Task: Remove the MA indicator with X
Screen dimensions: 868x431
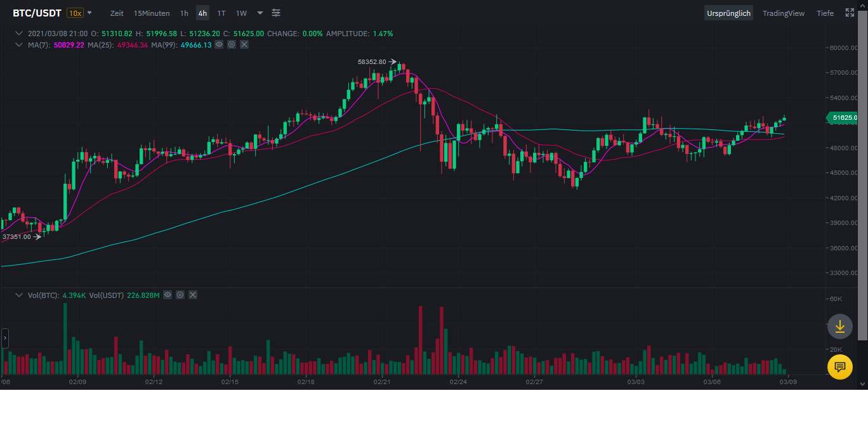Action: pyautogui.click(x=244, y=44)
